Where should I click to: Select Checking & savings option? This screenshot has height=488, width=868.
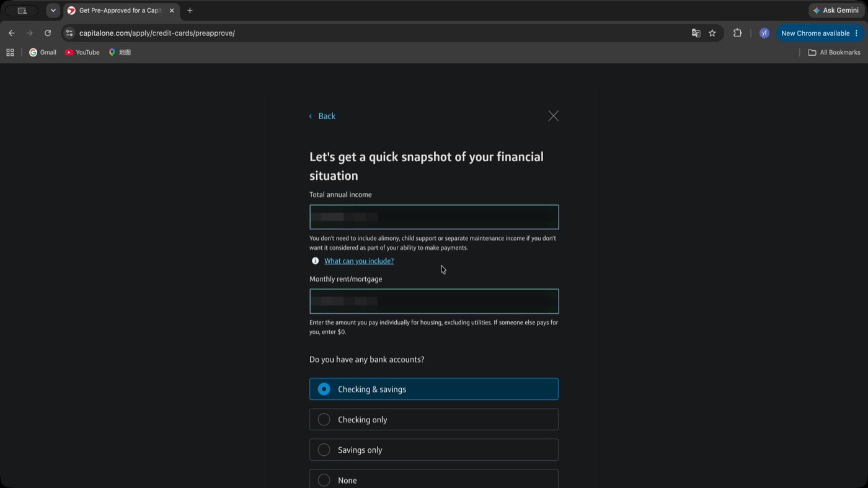(434, 389)
